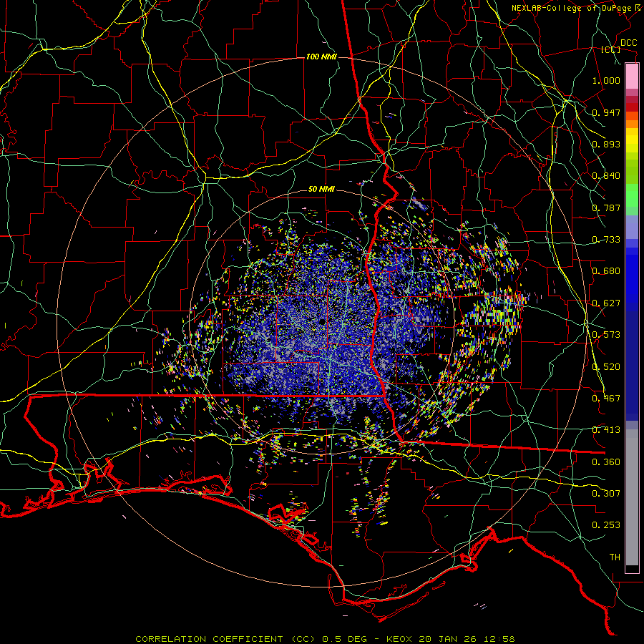Click the DCC product label

click(x=629, y=43)
